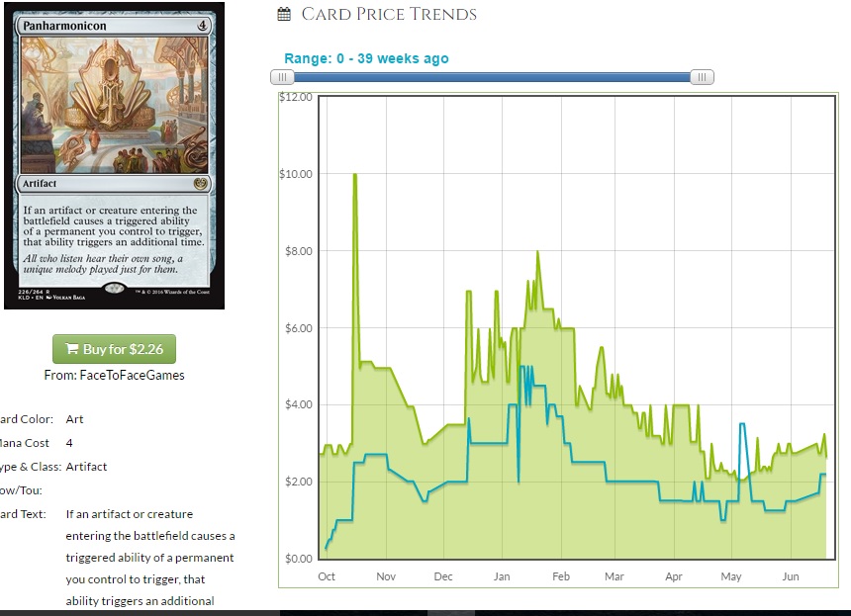Click the $4.00 price axis label
Screen dimensions: 851x616
299,404
